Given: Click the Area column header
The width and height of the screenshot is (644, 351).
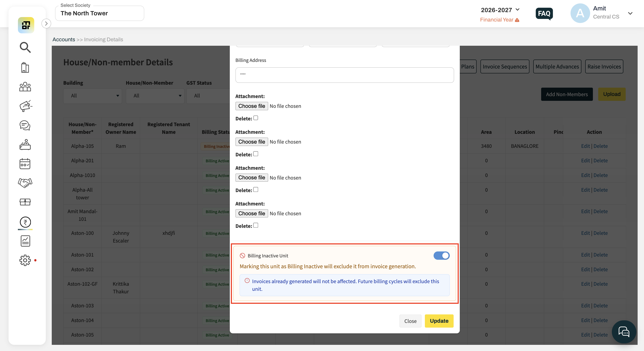Looking at the screenshot, I should pyautogui.click(x=486, y=132).
